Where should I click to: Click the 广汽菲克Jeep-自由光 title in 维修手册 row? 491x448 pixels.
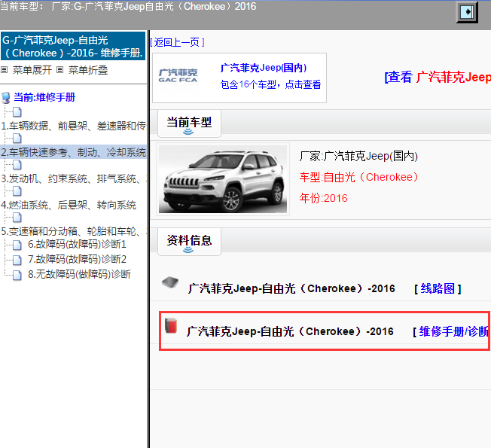click(290, 331)
